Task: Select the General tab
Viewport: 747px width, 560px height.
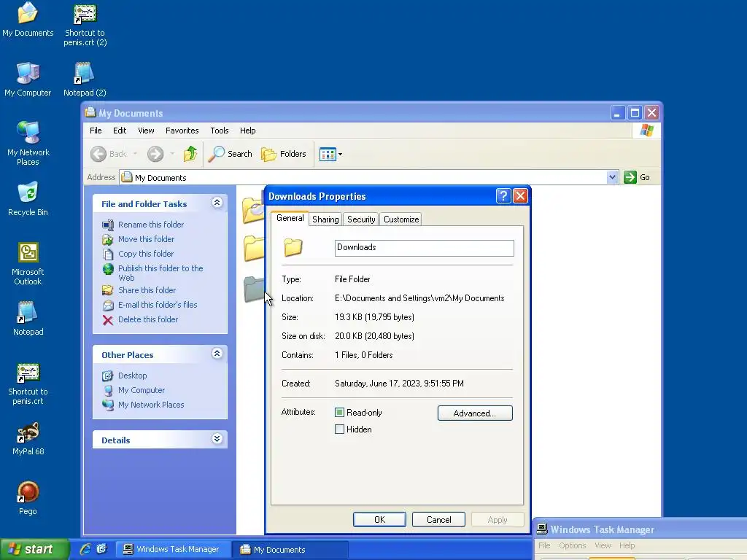Action: [x=290, y=218]
